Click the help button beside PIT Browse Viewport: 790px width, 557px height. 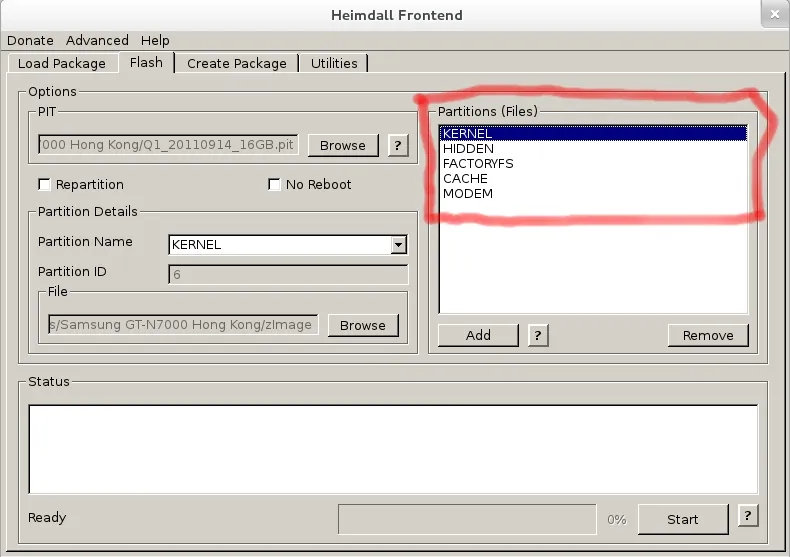397,145
